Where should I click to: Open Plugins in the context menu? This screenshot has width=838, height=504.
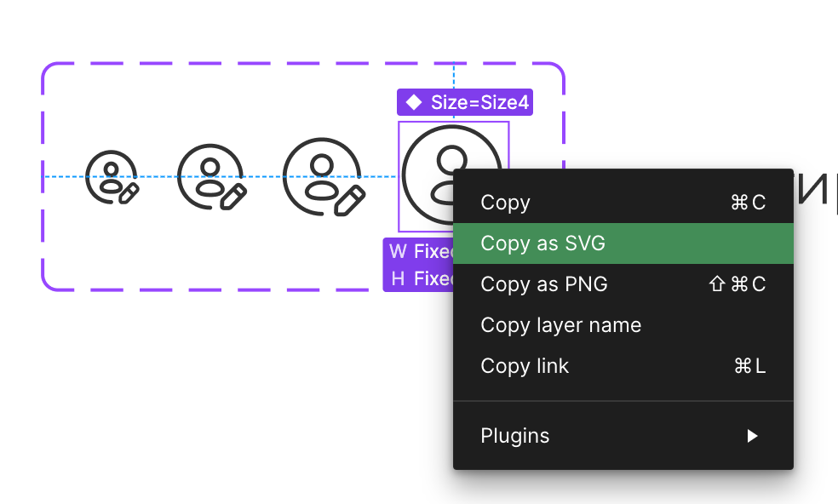tap(515, 436)
